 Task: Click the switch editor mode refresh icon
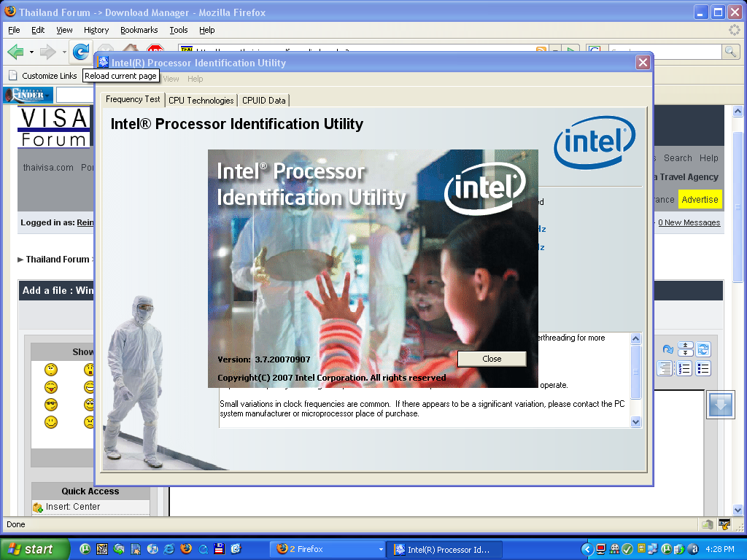tap(703, 349)
